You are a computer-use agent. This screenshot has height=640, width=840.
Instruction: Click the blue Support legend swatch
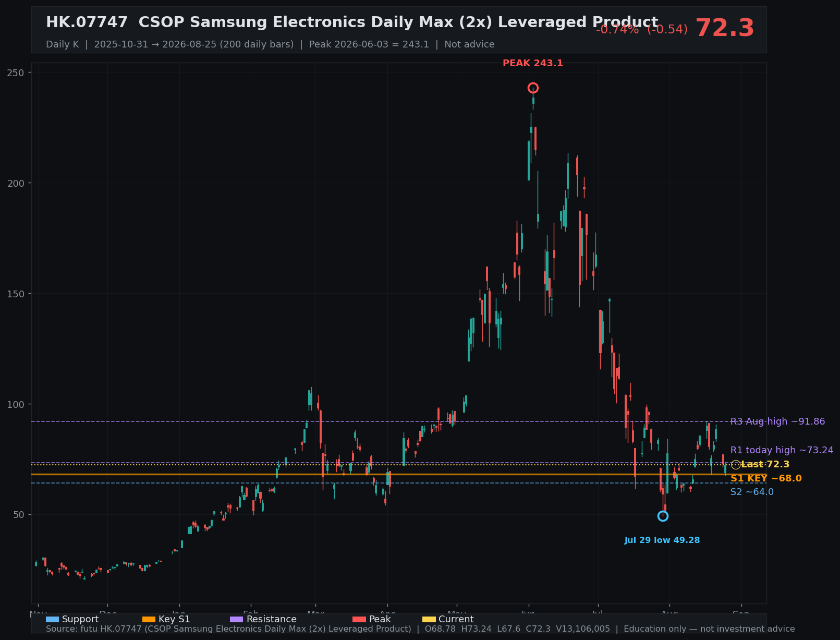(x=52, y=619)
